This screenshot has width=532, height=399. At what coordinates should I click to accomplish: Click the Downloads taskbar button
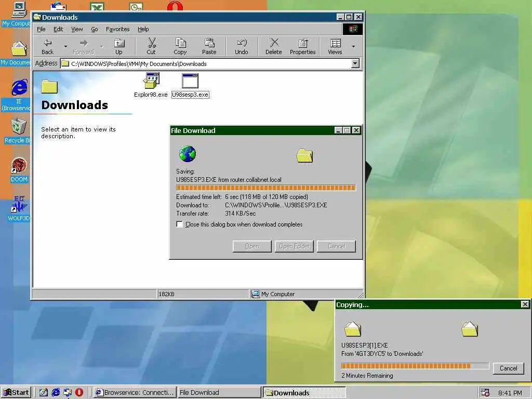click(x=304, y=393)
